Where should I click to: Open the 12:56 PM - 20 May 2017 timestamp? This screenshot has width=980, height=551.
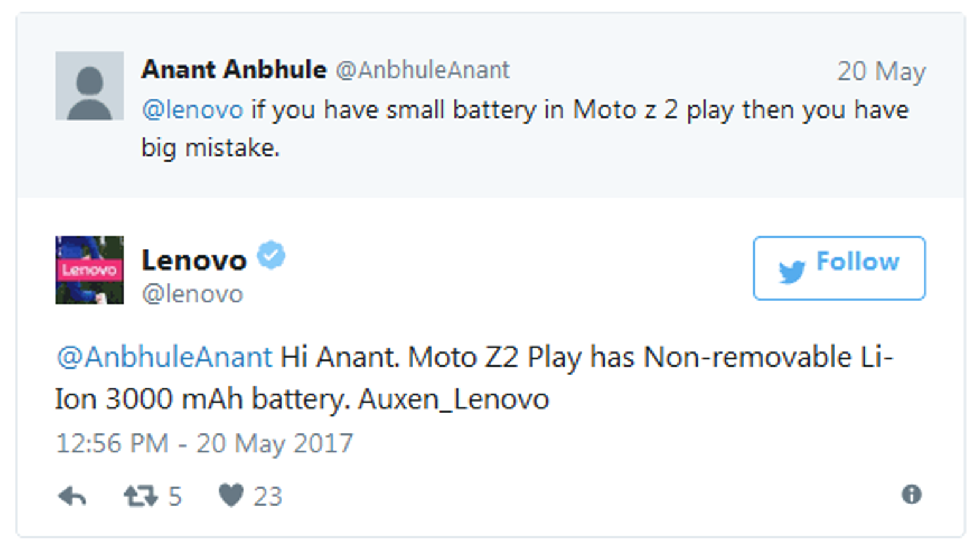pos(204,444)
